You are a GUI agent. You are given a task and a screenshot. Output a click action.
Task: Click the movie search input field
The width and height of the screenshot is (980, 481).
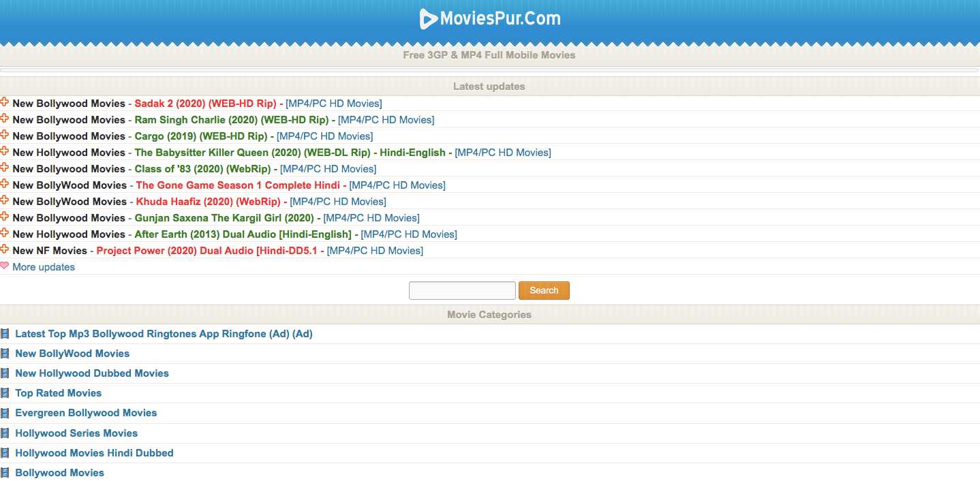pos(462,290)
